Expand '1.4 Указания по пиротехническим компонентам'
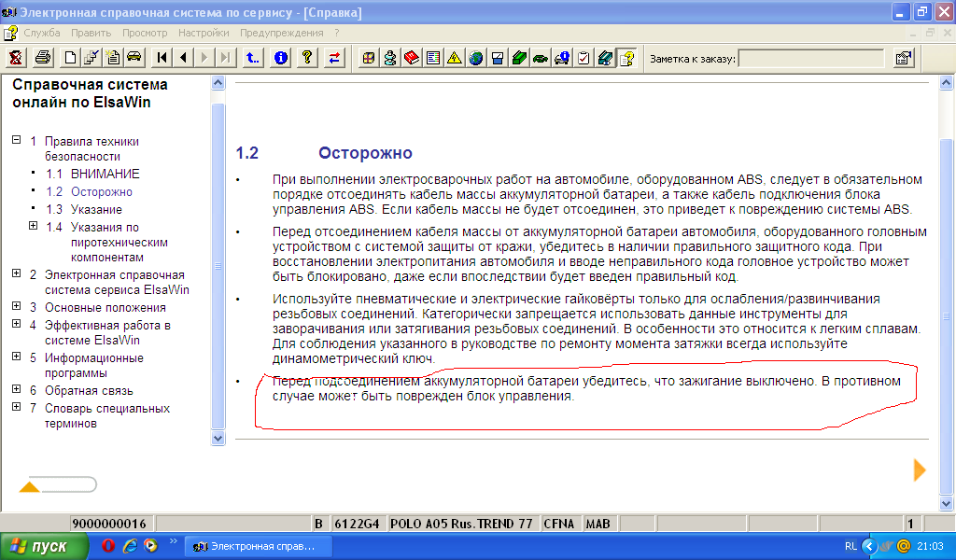Image resolution: width=956 pixels, height=560 pixels. (33, 226)
